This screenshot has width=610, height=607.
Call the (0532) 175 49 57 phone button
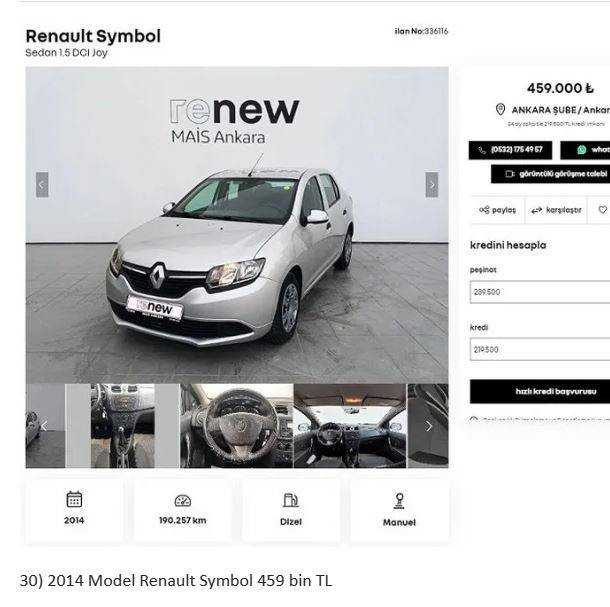pos(510,150)
